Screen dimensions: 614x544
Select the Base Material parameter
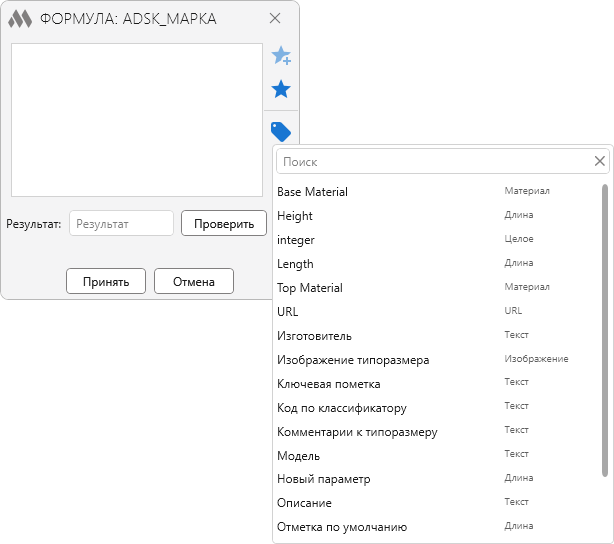point(438,192)
